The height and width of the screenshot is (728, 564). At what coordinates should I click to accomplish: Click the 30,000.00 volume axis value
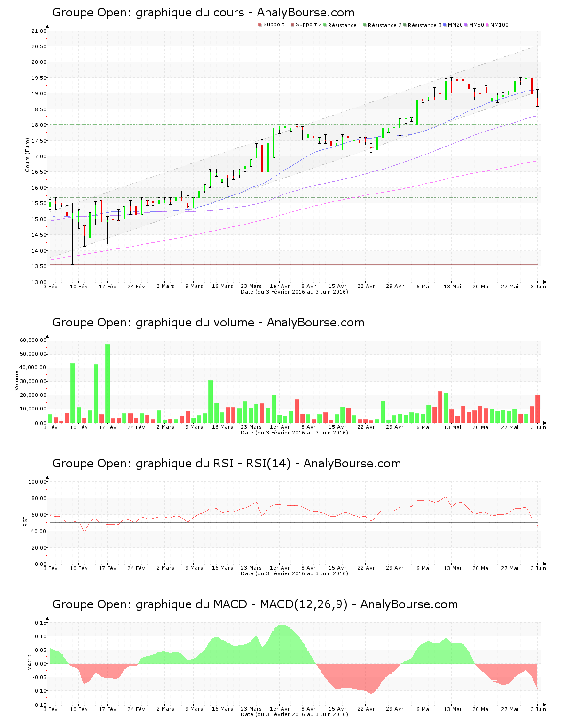pos(33,381)
